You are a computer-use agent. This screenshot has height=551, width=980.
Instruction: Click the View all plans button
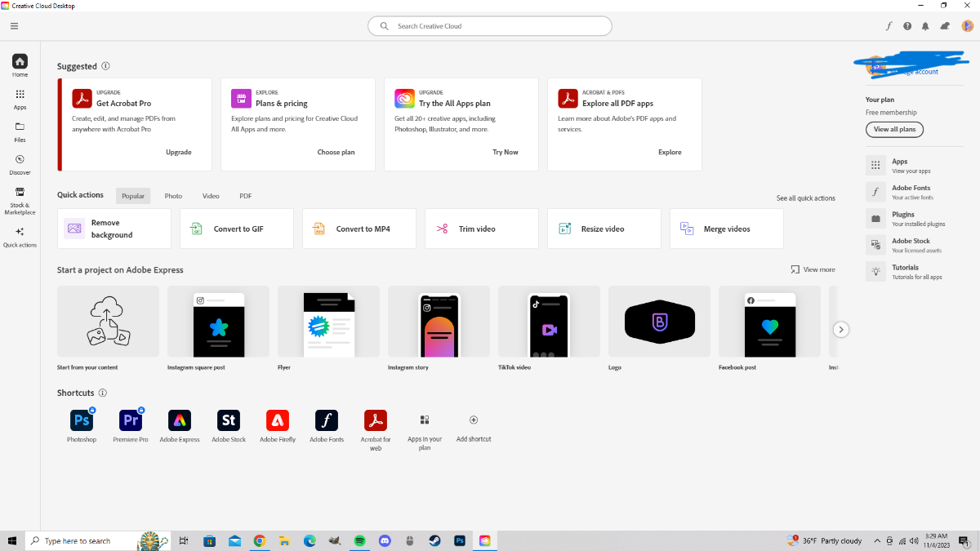pos(894,129)
